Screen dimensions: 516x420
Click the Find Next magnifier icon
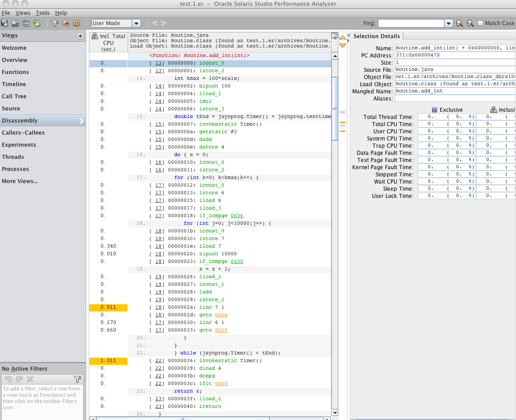[x=470, y=23]
